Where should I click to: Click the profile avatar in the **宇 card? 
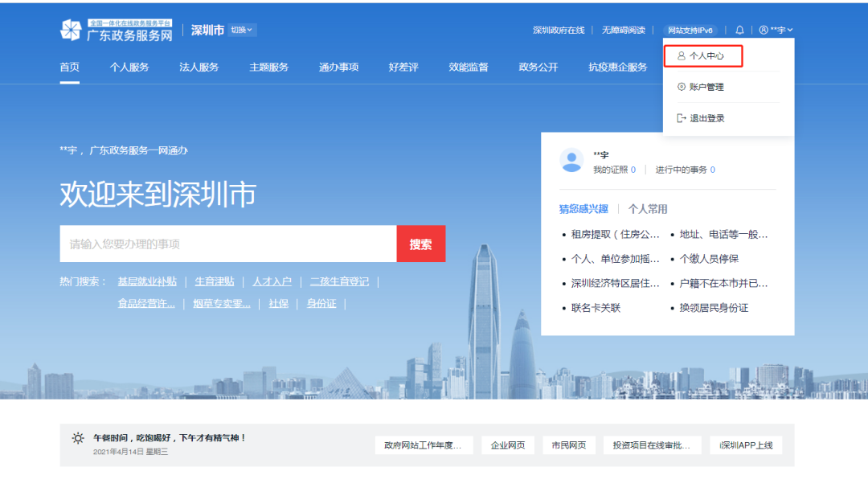pos(571,160)
